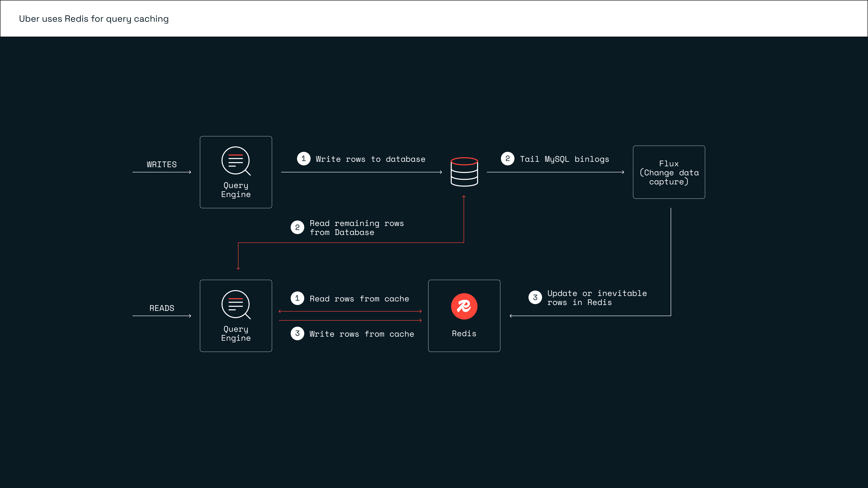
Task: Click the READS label
Action: click(162, 308)
